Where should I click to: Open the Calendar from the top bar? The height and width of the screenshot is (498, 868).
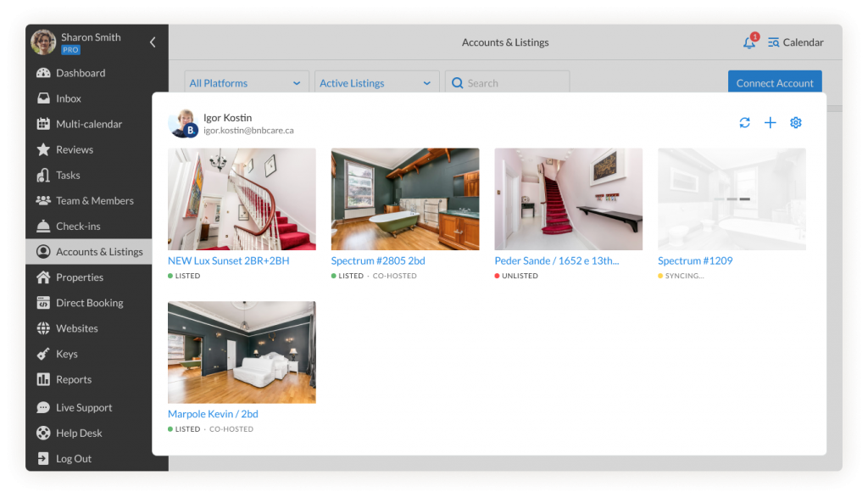tap(795, 42)
